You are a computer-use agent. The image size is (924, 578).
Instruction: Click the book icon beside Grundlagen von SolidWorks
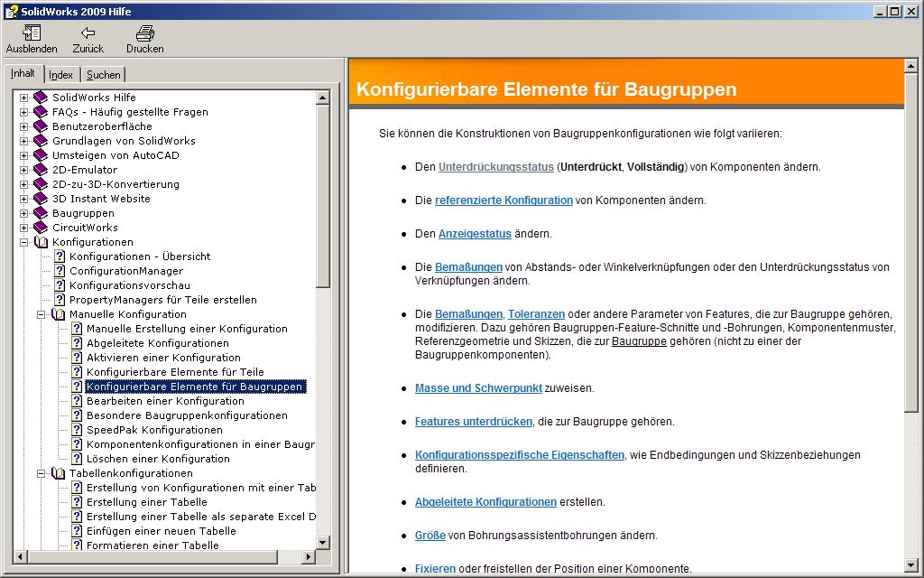click(41, 140)
